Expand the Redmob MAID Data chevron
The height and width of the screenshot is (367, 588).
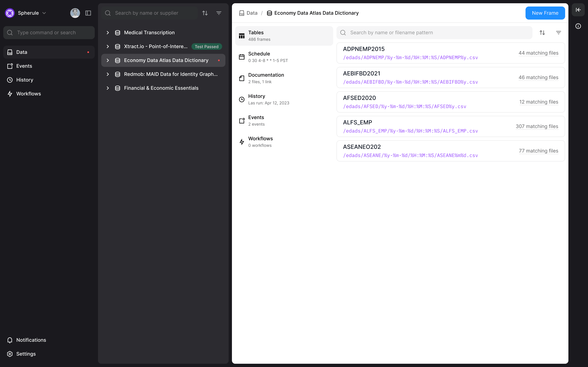point(108,74)
